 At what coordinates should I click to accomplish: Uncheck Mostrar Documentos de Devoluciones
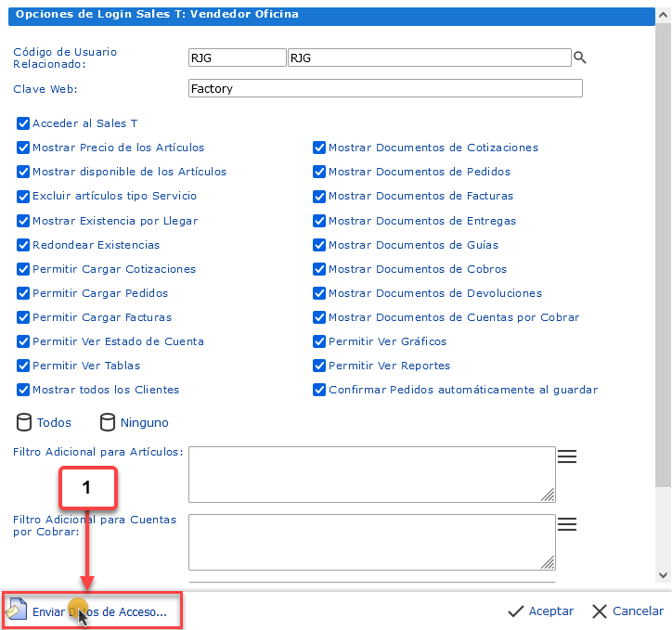[x=319, y=293]
